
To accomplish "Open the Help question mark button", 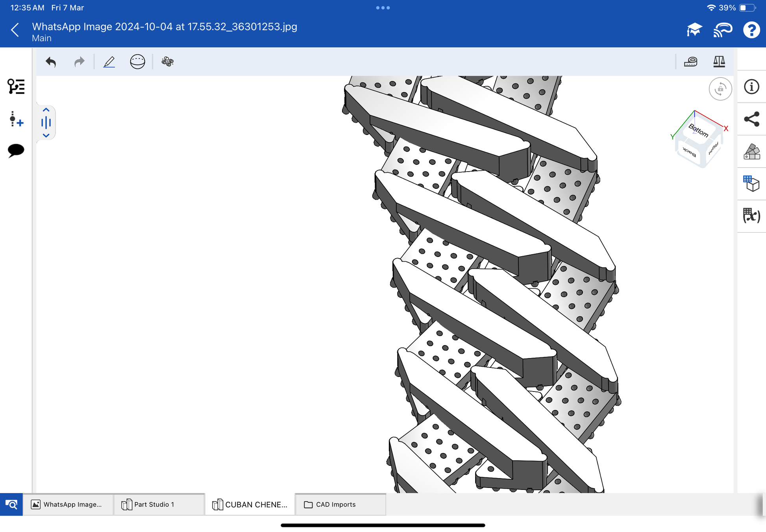I will pos(751,30).
